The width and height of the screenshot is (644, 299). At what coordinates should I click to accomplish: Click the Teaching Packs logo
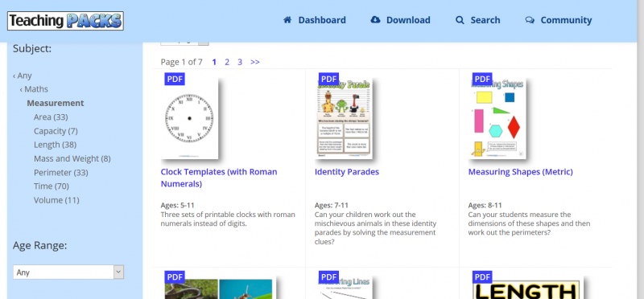[65, 21]
